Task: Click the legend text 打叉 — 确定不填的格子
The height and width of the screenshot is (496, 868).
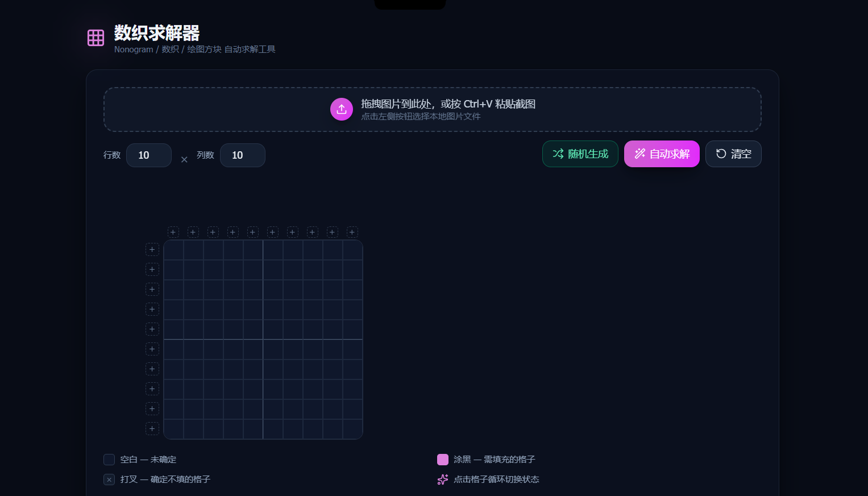Action: coord(165,480)
